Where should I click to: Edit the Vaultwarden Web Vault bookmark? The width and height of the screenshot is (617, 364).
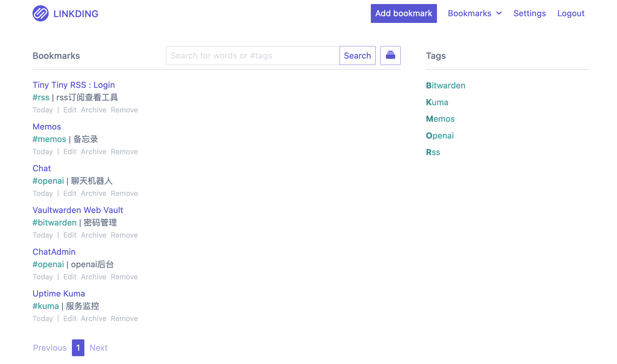pyautogui.click(x=70, y=235)
